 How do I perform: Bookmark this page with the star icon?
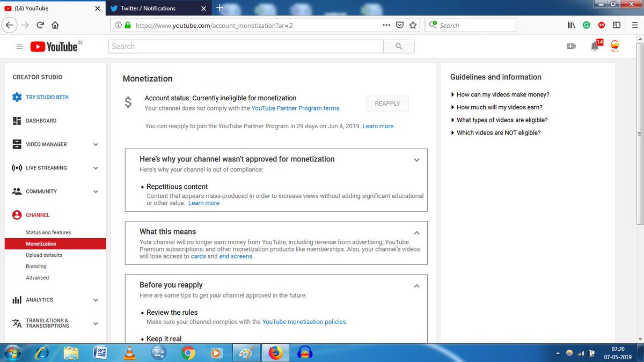coord(413,25)
